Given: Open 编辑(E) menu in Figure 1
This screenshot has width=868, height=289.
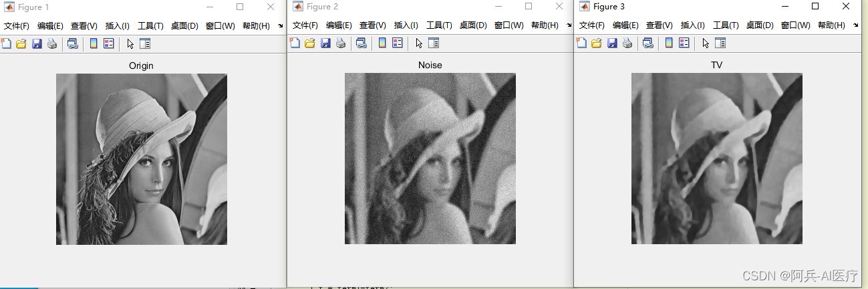Looking at the screenshot, I should pos(50,26).
